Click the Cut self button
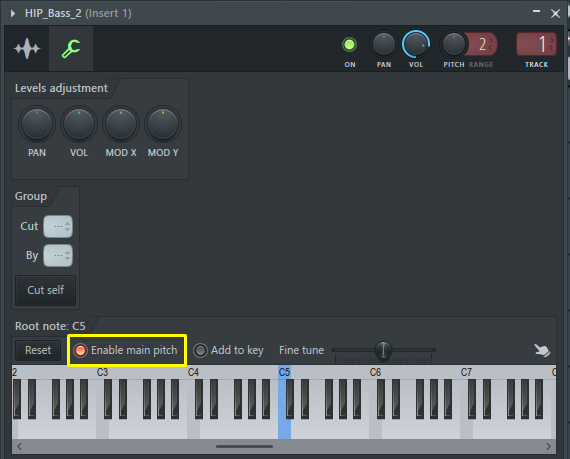This screenshot has height=459, width=570. 45,290
